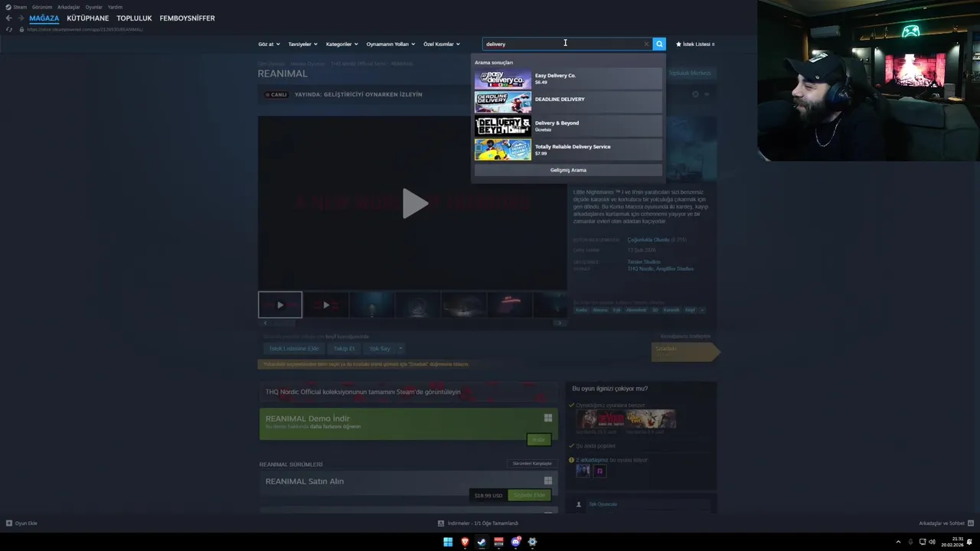Select the first video thumbnail

280,305
